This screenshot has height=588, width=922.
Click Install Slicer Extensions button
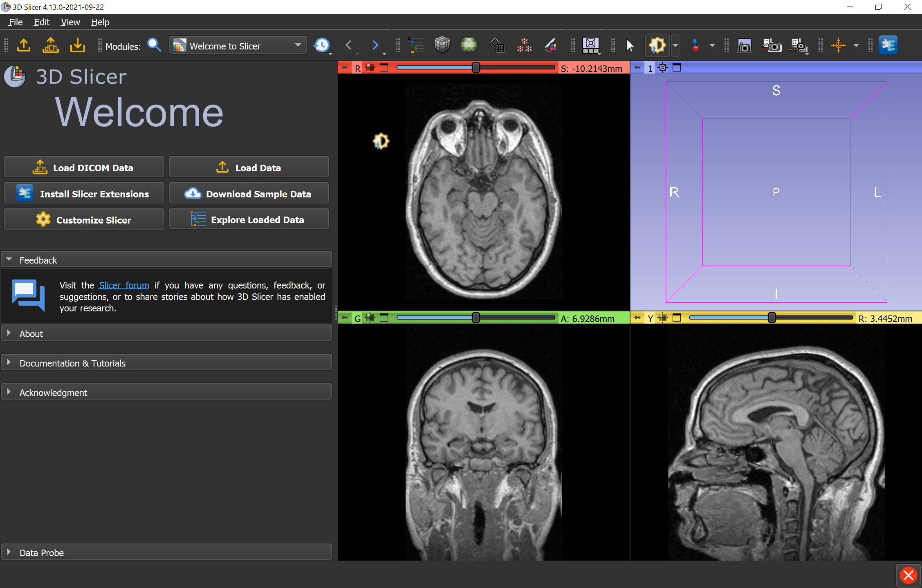pos(84,193)
